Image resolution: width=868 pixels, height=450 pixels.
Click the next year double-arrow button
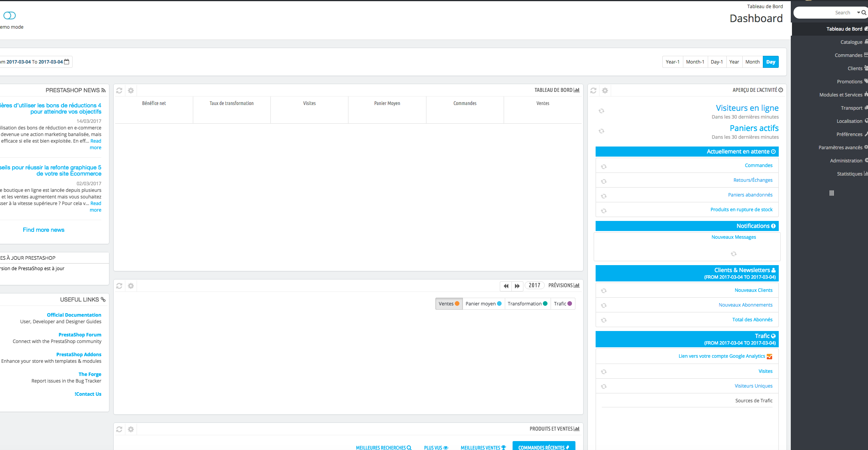click(x=517, y=286)
